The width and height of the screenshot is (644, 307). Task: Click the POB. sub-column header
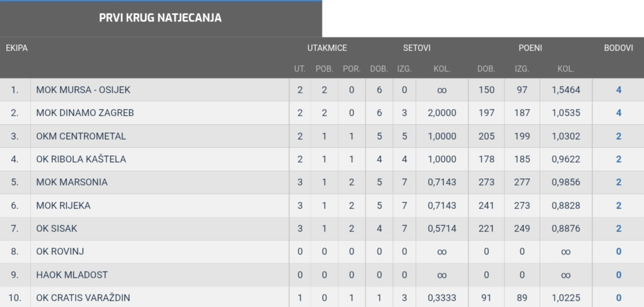324,68
